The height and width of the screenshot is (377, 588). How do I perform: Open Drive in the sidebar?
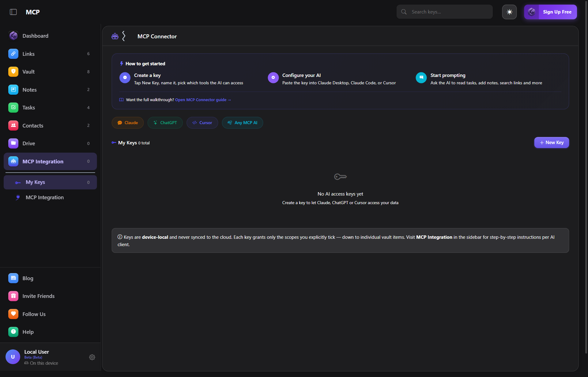tap(50, 143)
